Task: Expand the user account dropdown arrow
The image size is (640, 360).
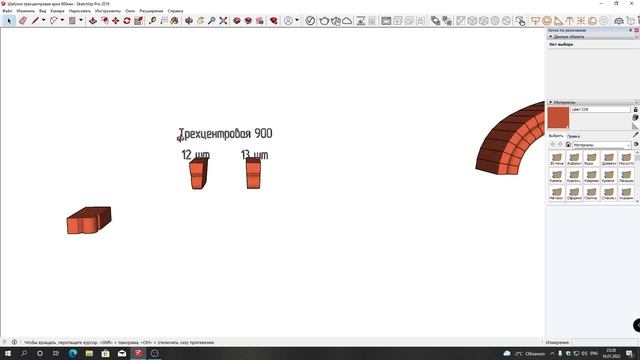Action: [297, 20]
